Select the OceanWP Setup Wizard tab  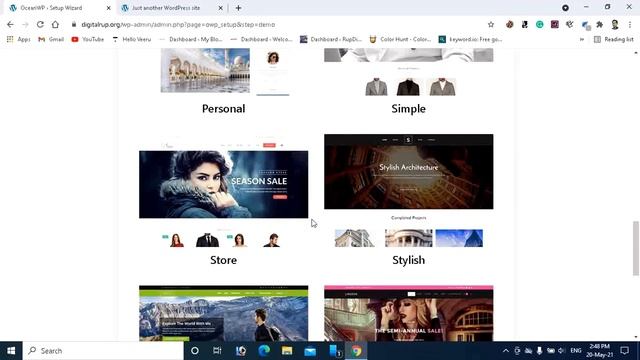point(59,8)
